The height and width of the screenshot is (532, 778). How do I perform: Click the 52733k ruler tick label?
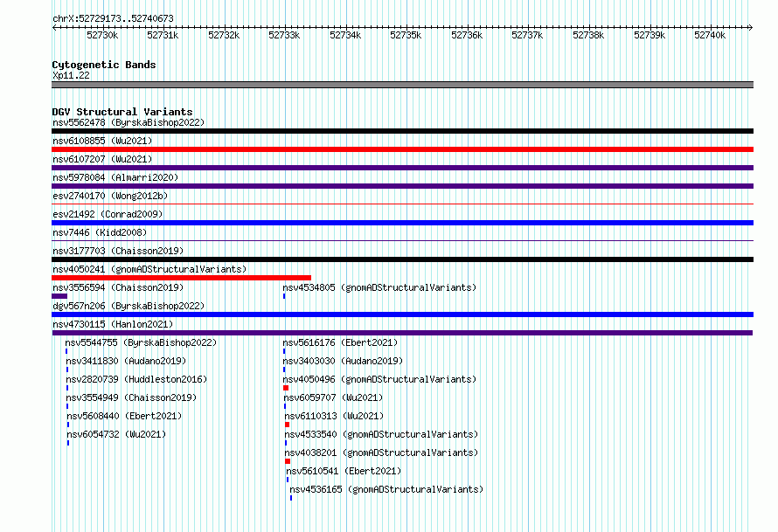click(x=284, y=35)
